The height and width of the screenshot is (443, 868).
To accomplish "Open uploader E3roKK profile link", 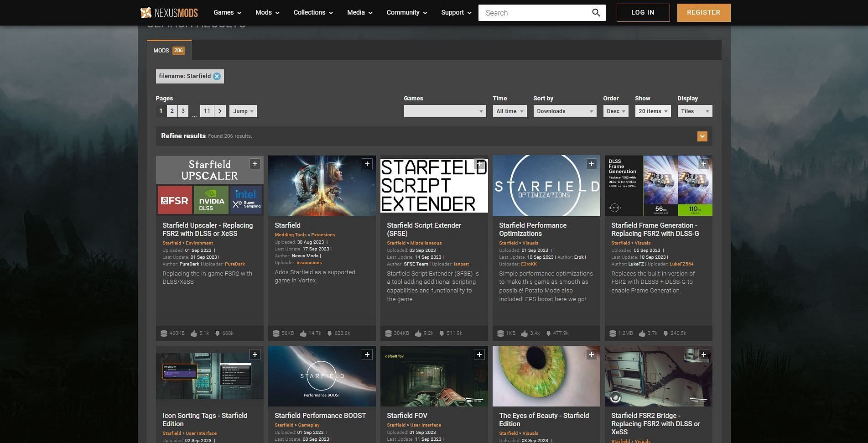I will tap(529, 264).
